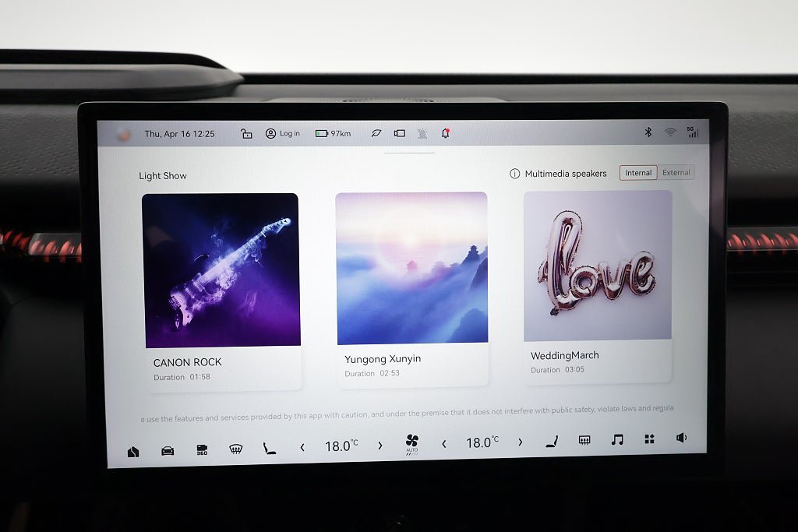Viewport: 798px width, 532px height.
Task: Toggle rear window defrost
Action: (584, 441)
